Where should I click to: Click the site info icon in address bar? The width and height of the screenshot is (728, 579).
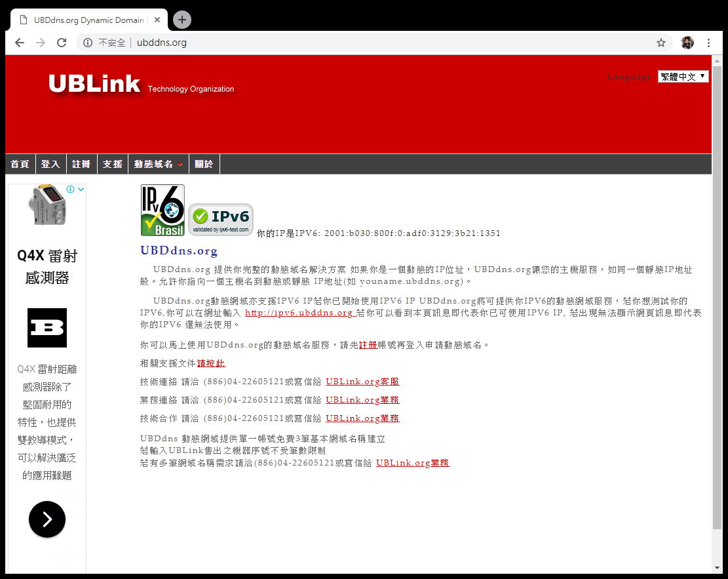[88, 43]
